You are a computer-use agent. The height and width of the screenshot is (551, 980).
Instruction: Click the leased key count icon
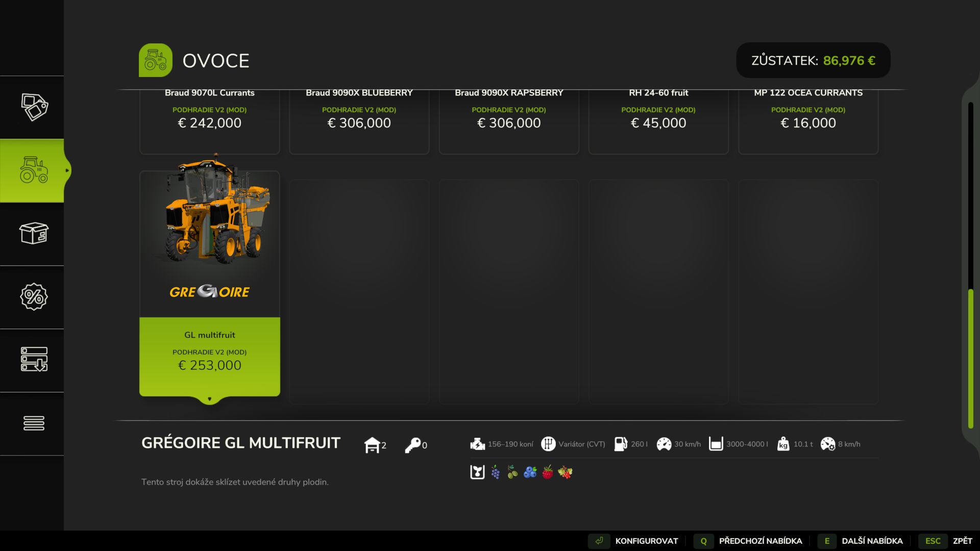[412, 445]
